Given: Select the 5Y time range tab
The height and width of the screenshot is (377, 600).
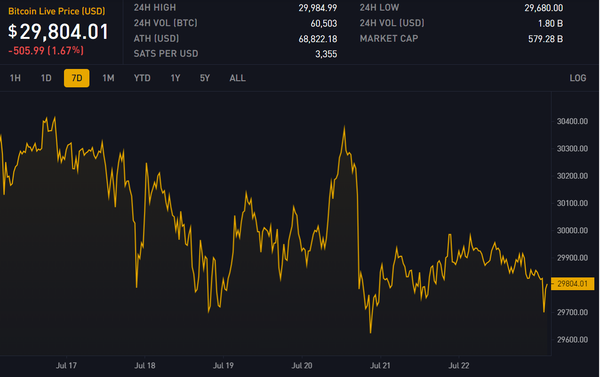Looking at the screenshot, I should click(x=205, y=78).
